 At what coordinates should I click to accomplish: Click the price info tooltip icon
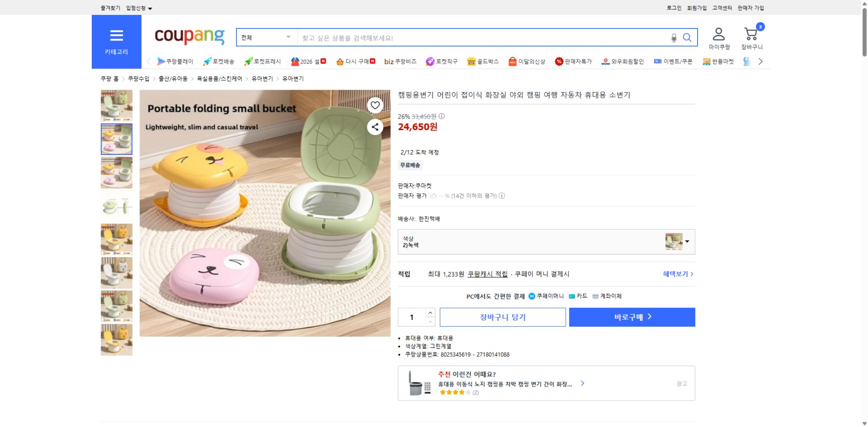coord(442,116)
